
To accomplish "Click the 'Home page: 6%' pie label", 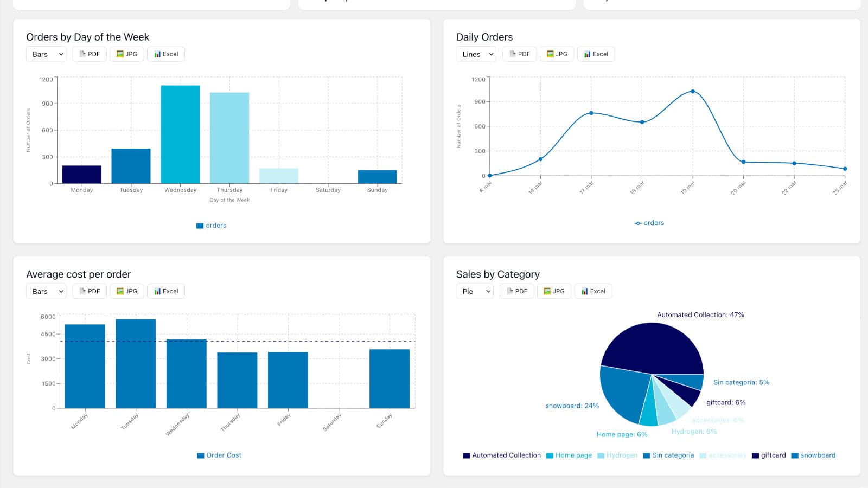I will (x=622, y=435).
